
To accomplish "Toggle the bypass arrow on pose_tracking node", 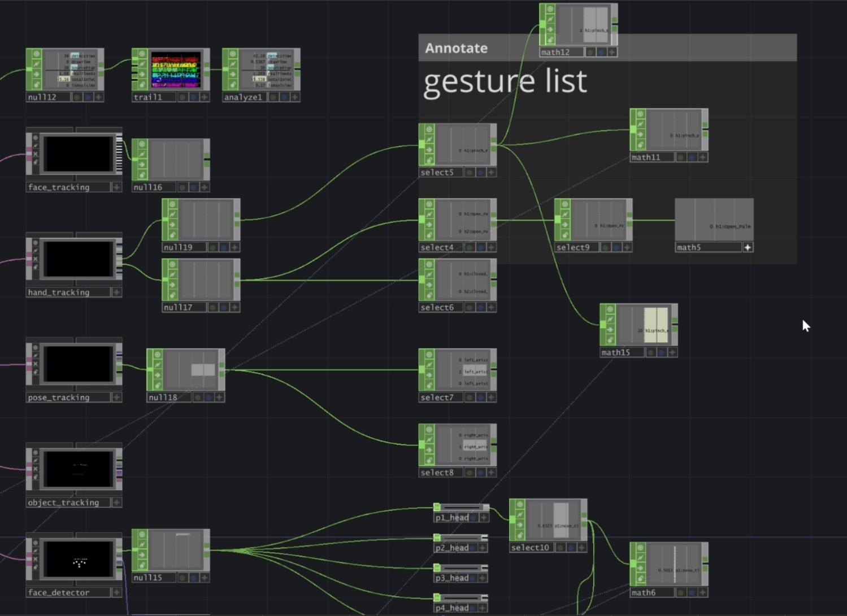I will point(35,364).
